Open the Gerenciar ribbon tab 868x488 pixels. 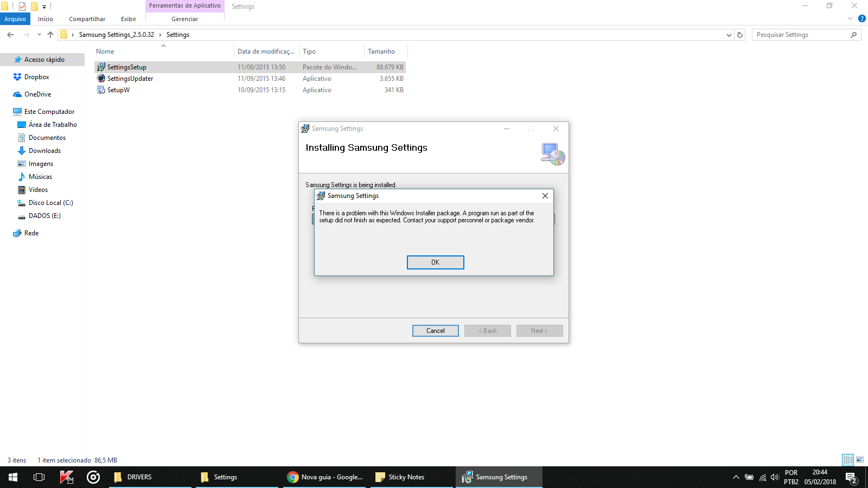click(185, 19)
